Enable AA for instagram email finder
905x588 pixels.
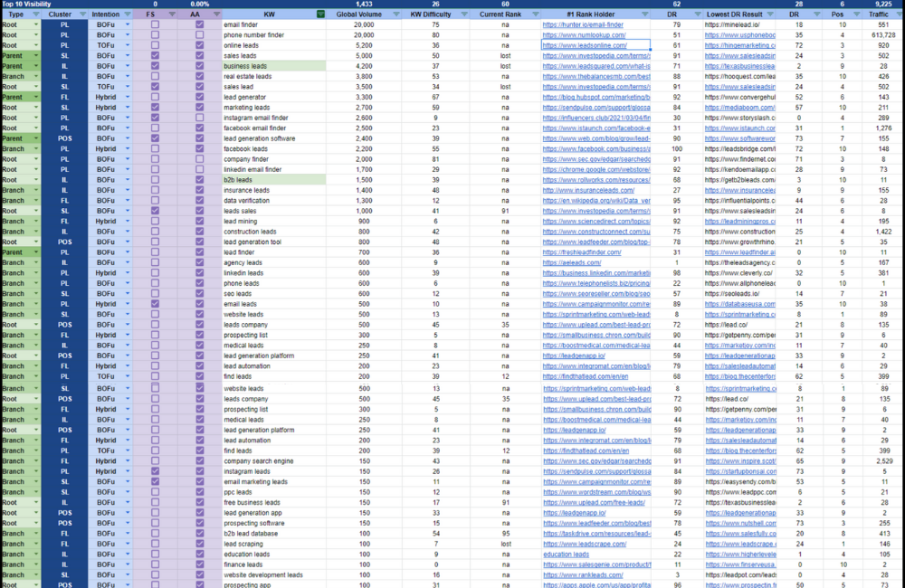point(200,118)
